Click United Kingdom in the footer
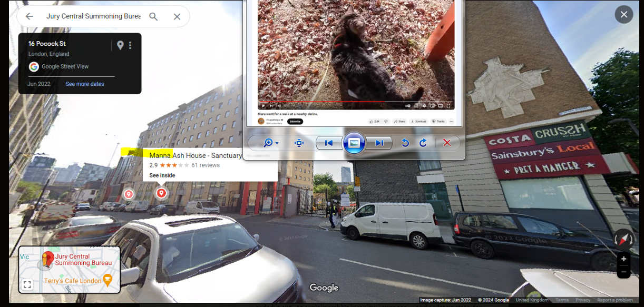The image size is (644, 307). pos(532,300)
